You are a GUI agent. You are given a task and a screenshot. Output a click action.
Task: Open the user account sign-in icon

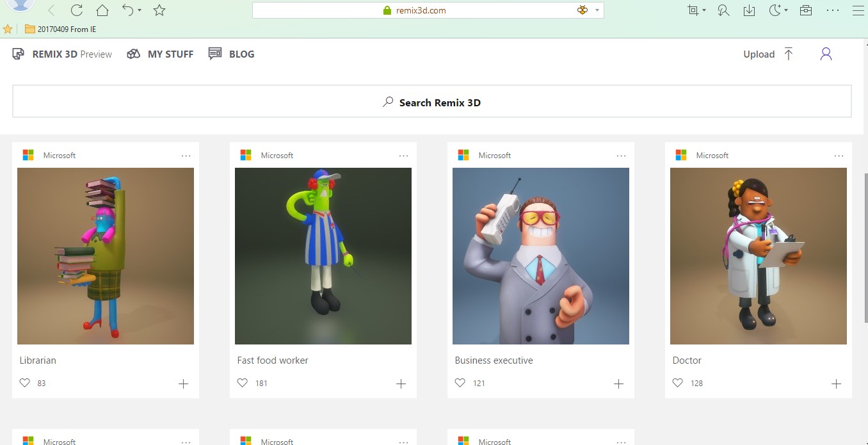(x=826, y=54)
